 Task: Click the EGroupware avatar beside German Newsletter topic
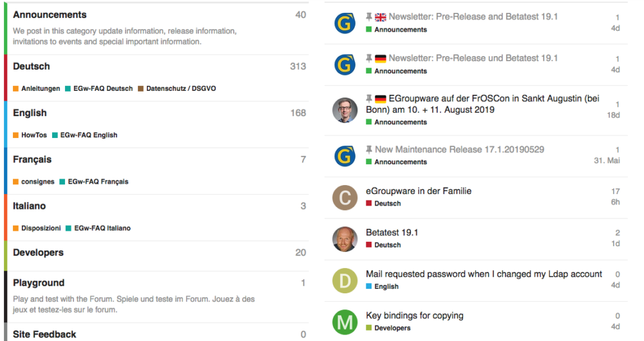[x=345, y=64]
